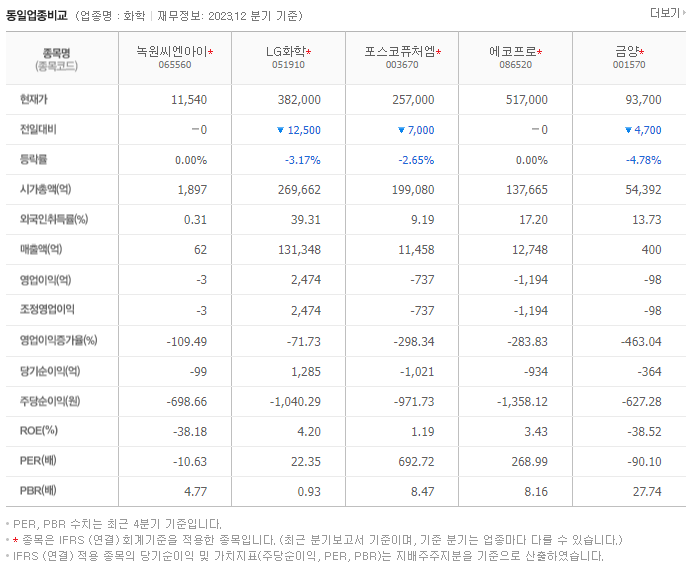This screenshot has width=692, height=571.
Task: Select stock code 001570
Action: [x=629, y=65]
